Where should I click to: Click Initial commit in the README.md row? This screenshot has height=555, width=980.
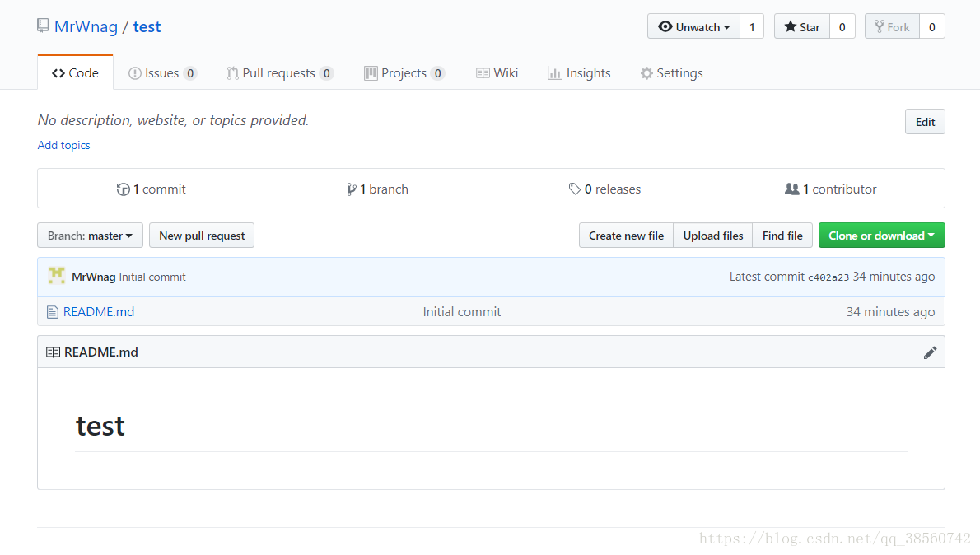point(462,312)
